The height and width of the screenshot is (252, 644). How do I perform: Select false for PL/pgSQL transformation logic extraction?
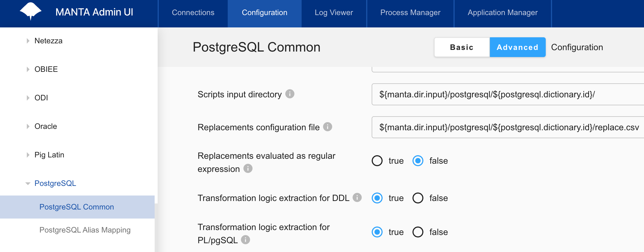pyautogui.click(x=417, y=232)
